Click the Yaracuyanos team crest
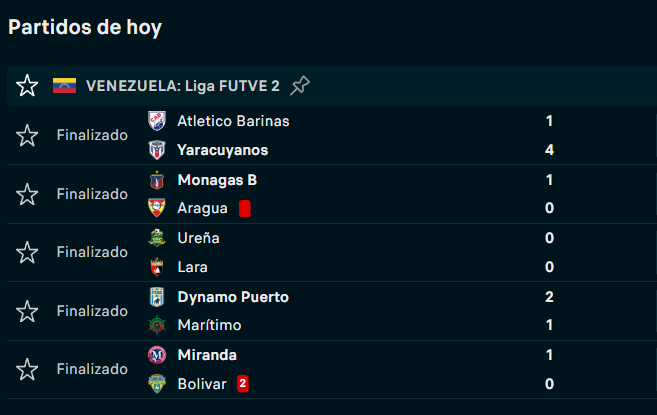This screenshot has height=415, width=657. click(157, 150)
